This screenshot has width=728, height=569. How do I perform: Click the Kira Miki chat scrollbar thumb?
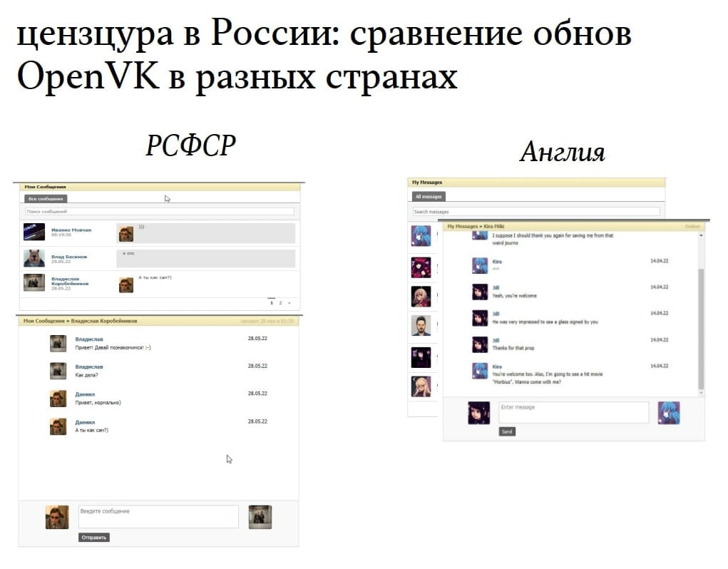pos(701,329)
